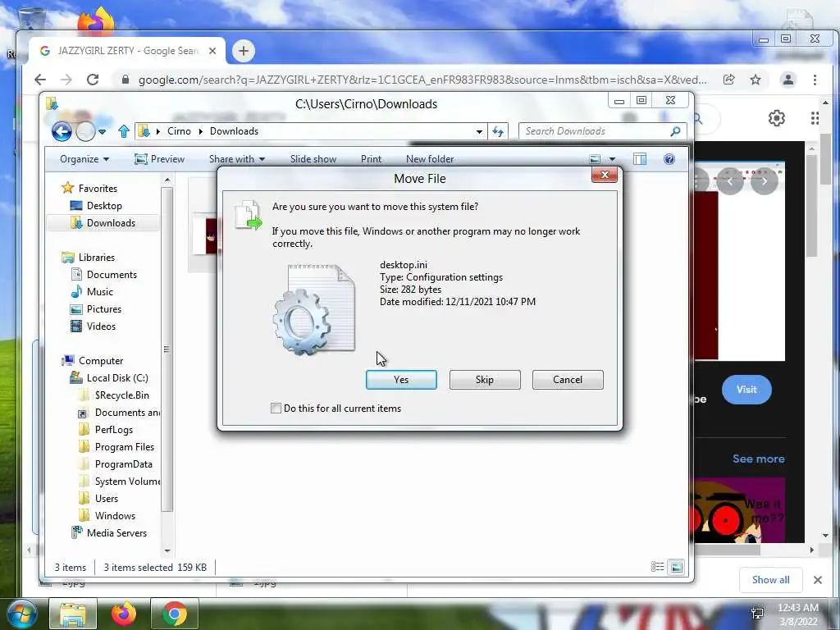
Task: Go up one folder level in Explorer
Action: pos(124,131)
